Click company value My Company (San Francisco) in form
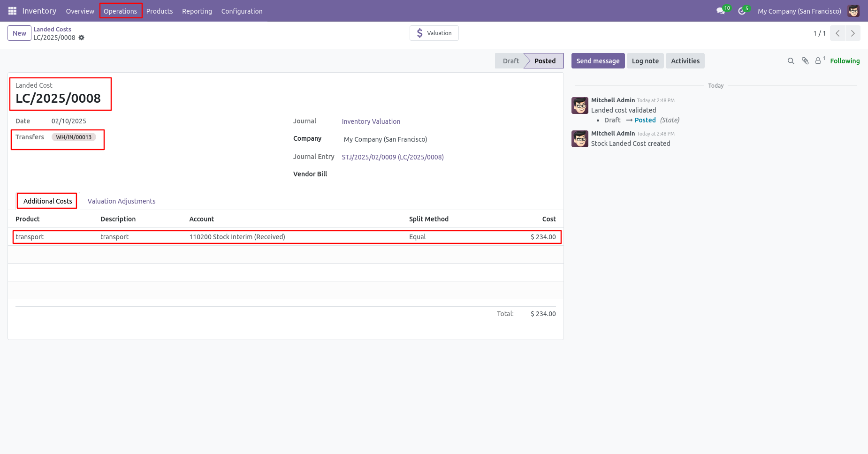The width and height of the screenshot is (868, 454). (x=385, y=139)
